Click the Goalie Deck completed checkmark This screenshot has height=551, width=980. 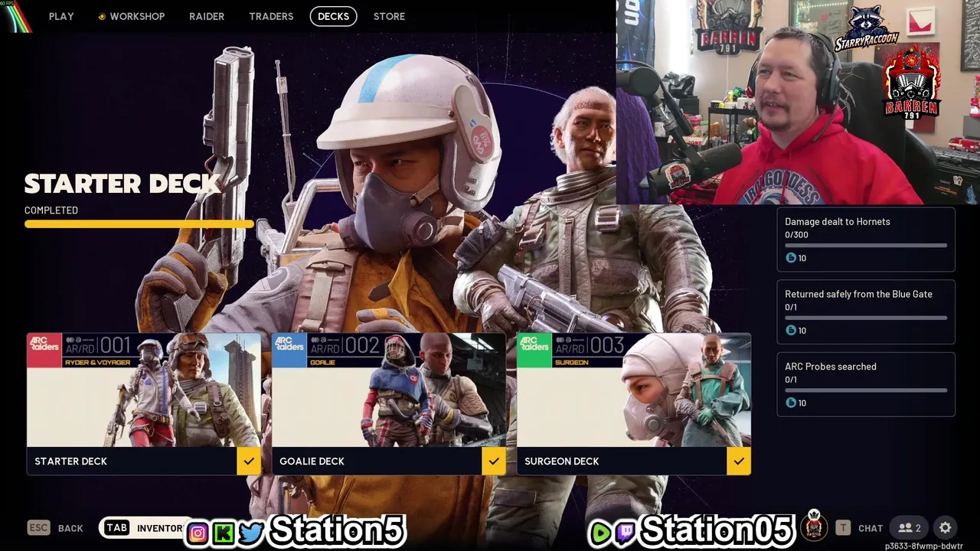(x=494, y=461)
